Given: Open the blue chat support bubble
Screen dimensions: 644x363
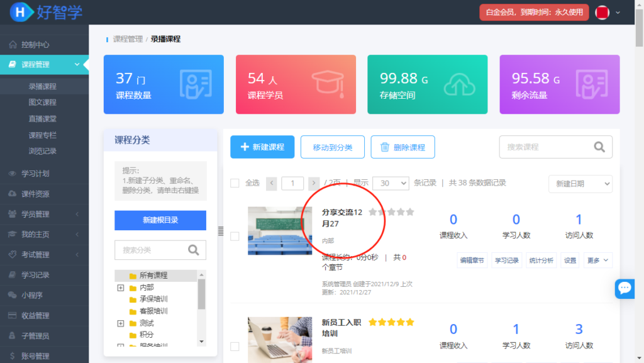Looking at the screenshot, I should pyautogui.click(x=625, y=288).
